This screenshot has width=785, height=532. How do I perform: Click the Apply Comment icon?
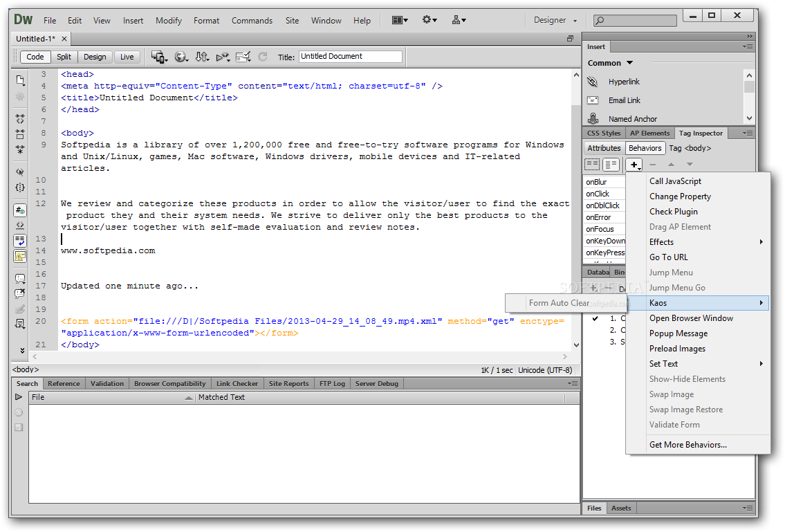(x=20, y=279)
